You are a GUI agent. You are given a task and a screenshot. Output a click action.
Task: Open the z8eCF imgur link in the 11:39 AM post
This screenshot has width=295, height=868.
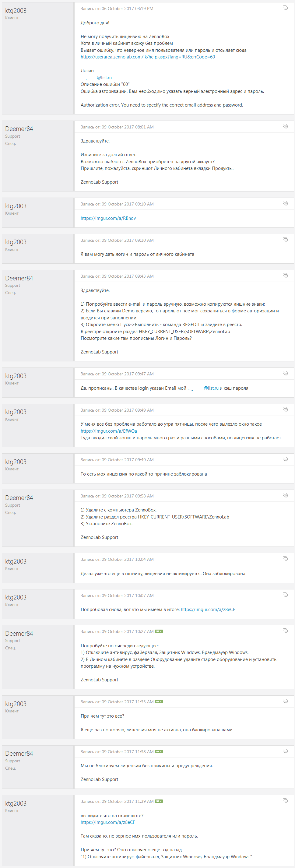click(x=107, y=822)
